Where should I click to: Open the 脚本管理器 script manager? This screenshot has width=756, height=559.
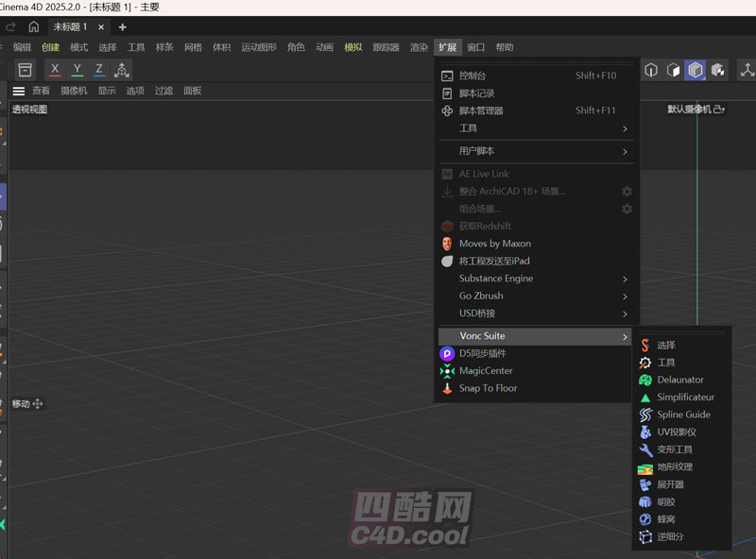click(480, 110)
